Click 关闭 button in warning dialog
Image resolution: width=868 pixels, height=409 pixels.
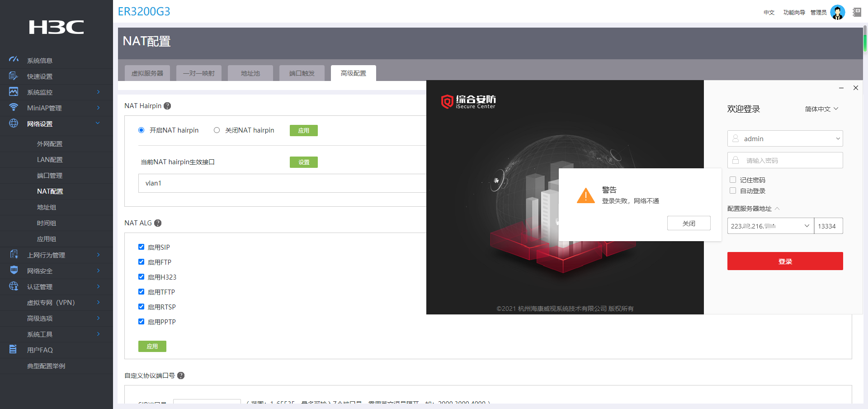689,223
